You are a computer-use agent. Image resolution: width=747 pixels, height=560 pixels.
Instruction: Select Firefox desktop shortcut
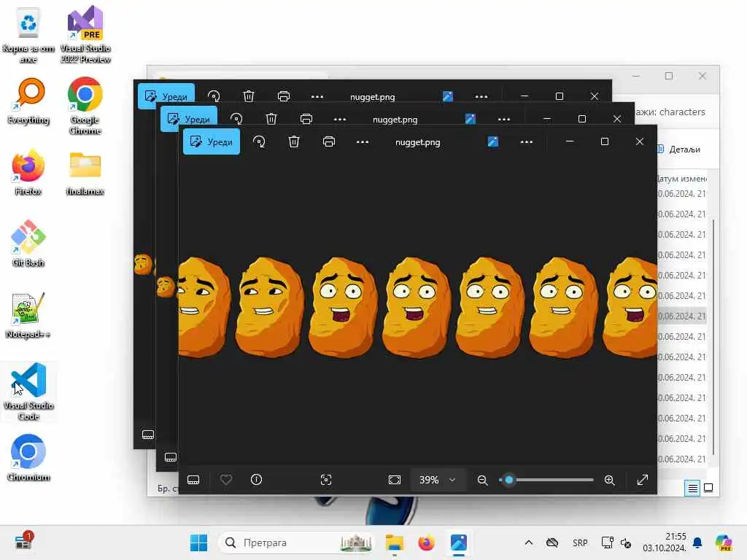point(28,171)
